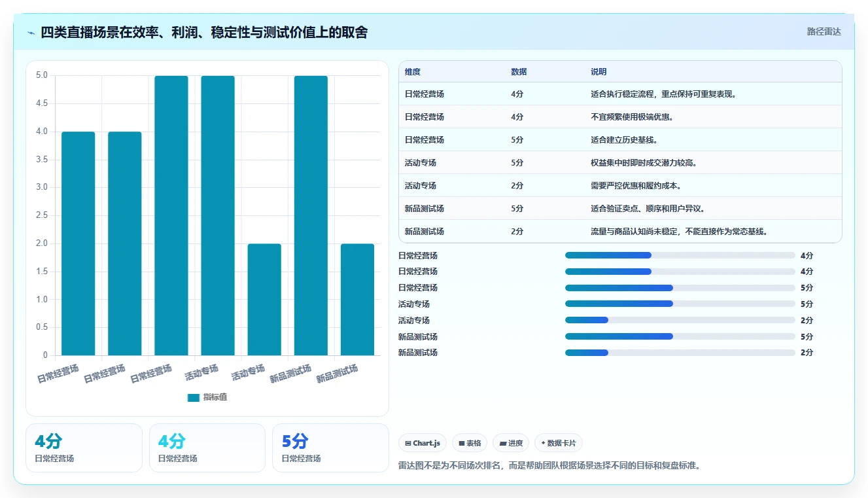
Task: Click the footer note starting with 雷达图不是为不同场次排名
Action: click(549, 466)
